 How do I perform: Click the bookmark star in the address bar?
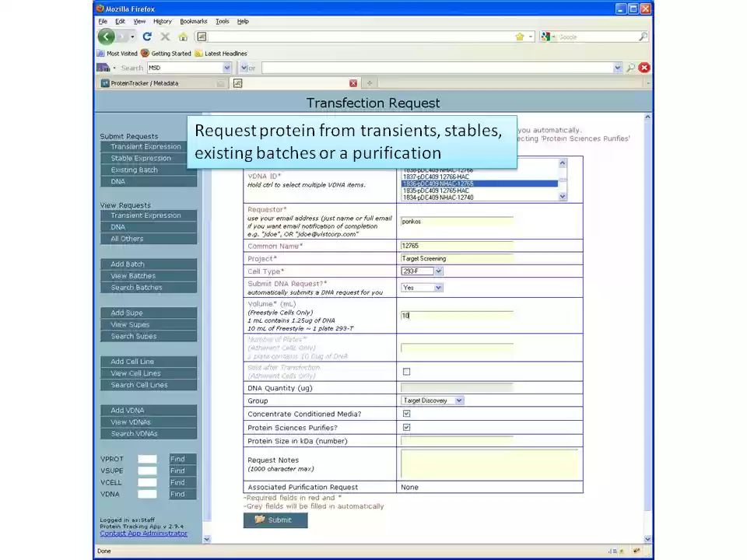click(521, 37)
